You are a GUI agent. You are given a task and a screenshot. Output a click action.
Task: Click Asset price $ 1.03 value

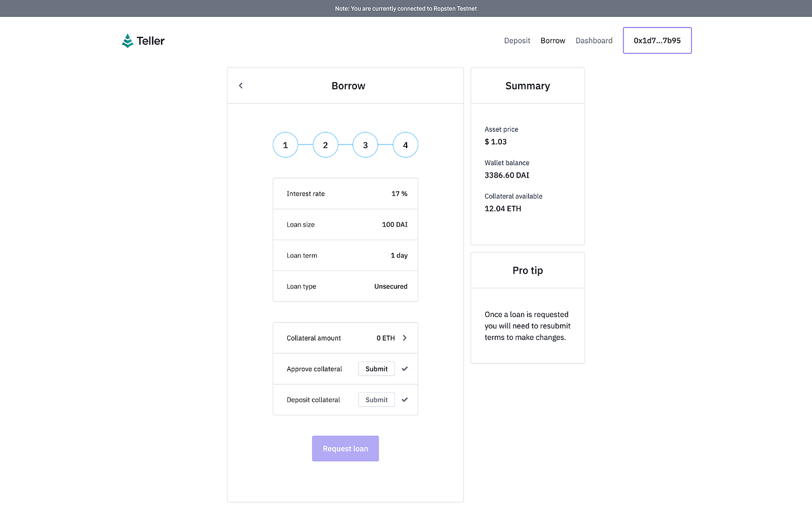496,142
